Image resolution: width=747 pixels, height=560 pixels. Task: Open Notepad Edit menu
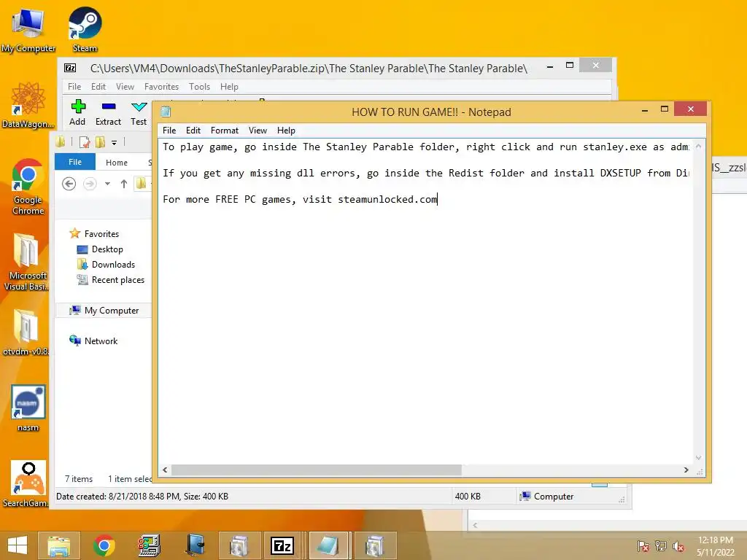click(193, 131)
